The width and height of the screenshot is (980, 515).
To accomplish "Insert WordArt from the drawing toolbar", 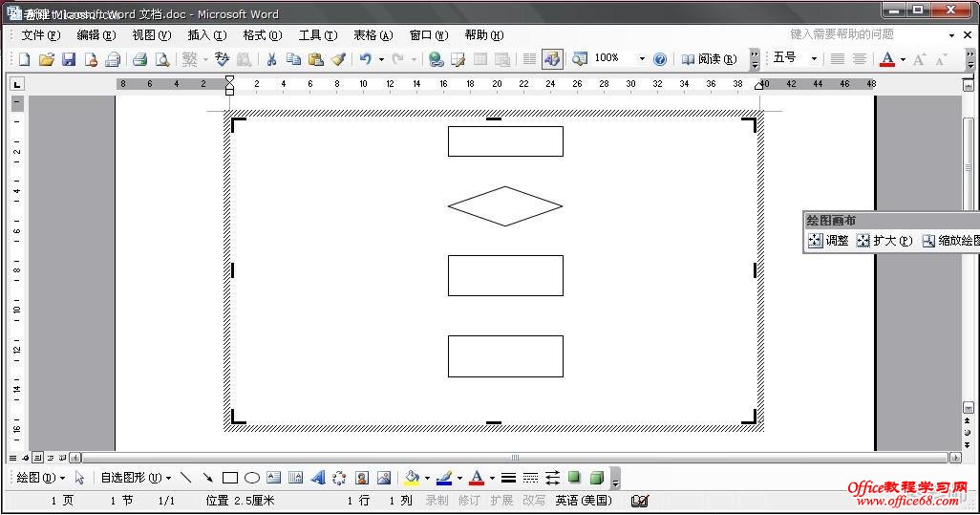I will click(x=317, y=478).
